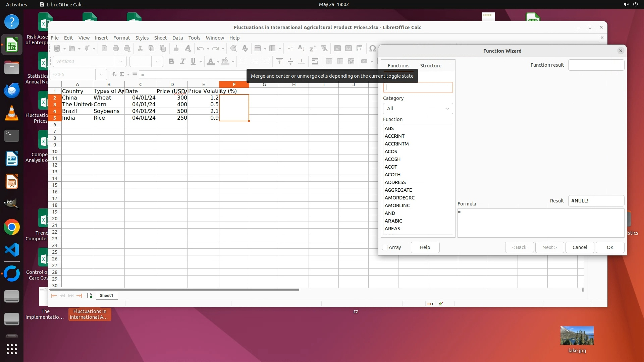Enable the Array checkbox

[385, 247]
